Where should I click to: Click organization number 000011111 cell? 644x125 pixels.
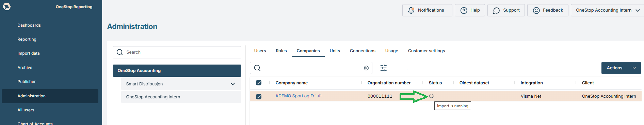[380, 96]
